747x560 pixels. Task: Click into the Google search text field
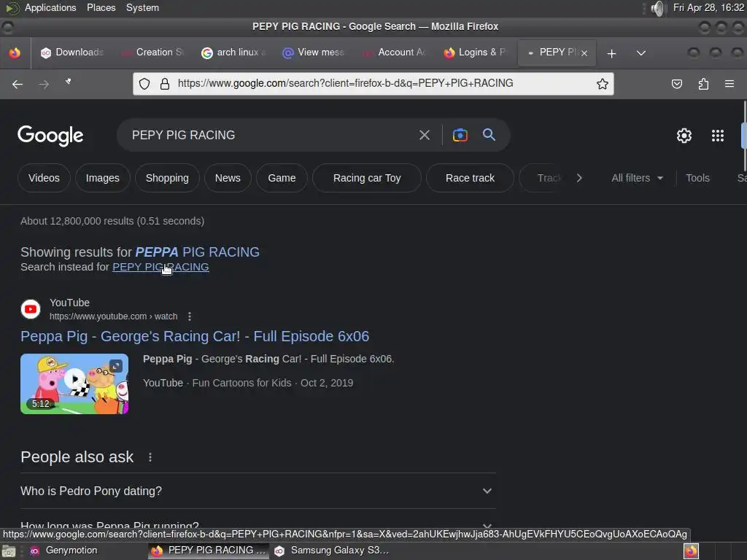271,135
